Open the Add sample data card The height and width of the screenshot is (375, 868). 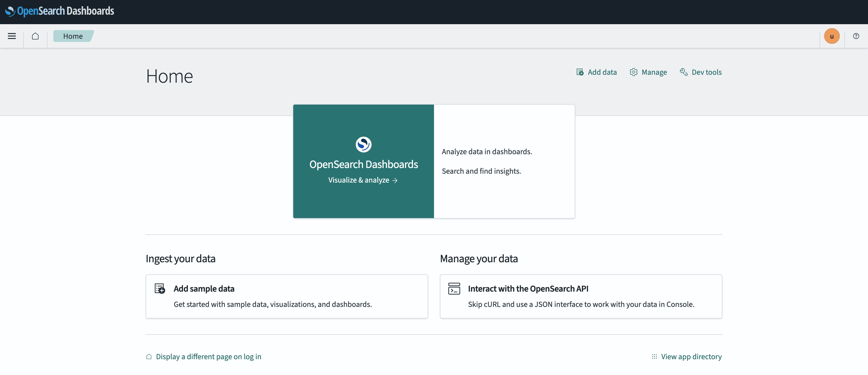click(x=287, y=296)
